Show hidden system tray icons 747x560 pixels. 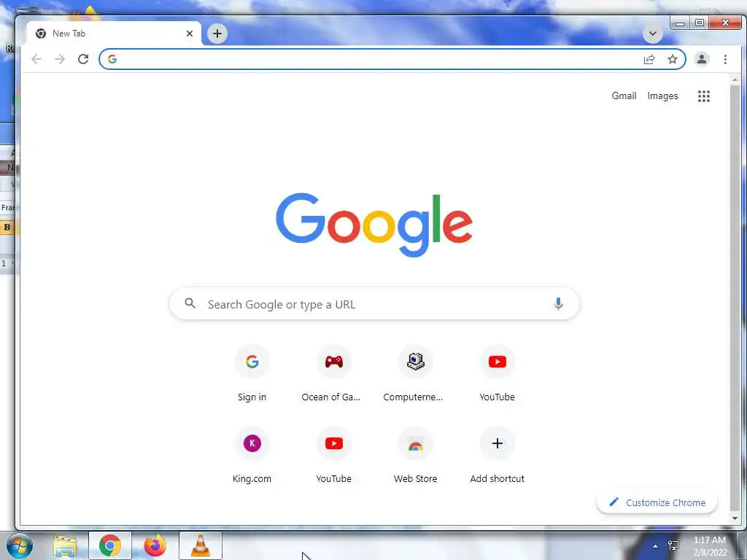(655, 546)
